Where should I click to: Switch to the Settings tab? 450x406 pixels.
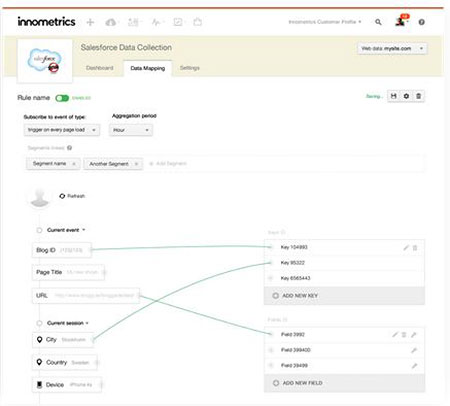pos(190,68)
